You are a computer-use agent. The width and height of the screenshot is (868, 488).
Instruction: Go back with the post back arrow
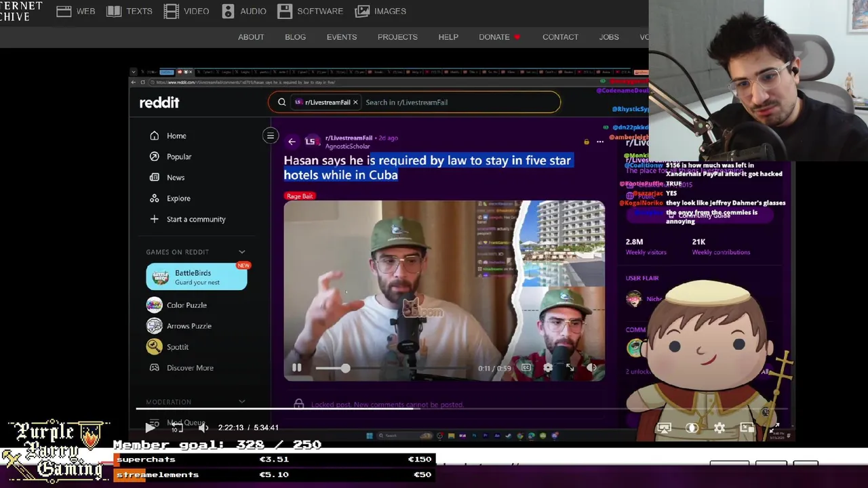pos(292,142)
